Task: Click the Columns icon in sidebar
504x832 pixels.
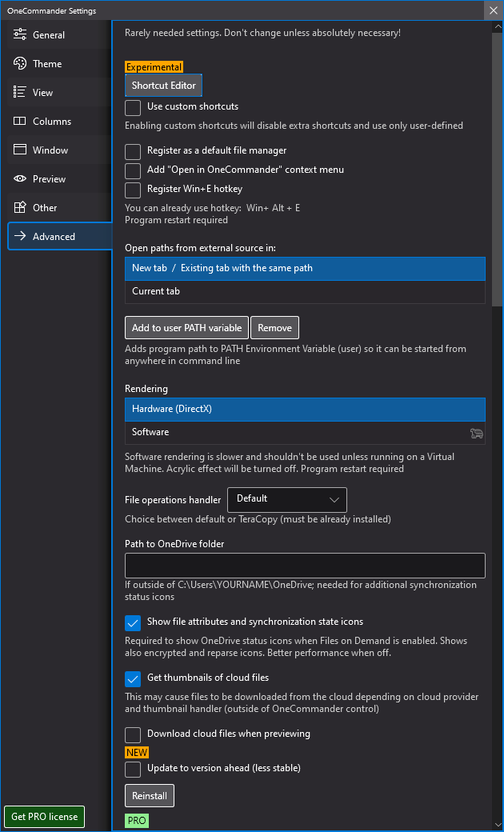Action: 20,122
